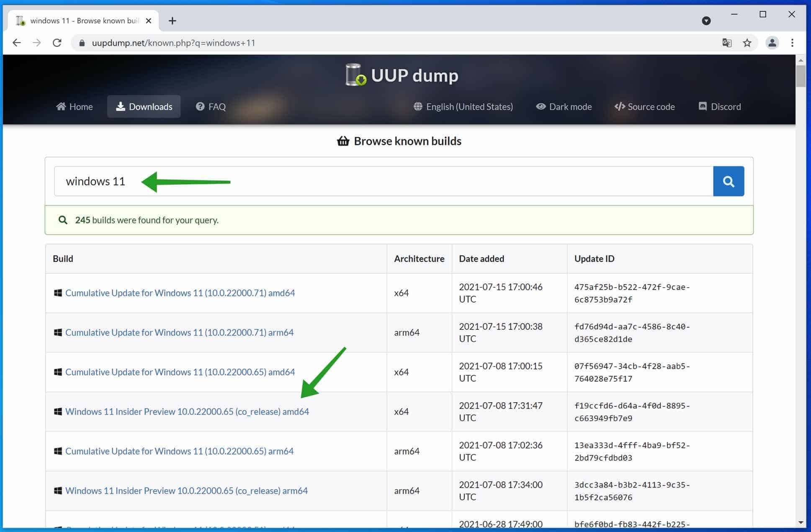Viewport: 811px width, 532px height.
Task: Open Cumulative Update 10.0.22000.71 arm64 link
Action: pyautogui.click(x=179, y=332)
